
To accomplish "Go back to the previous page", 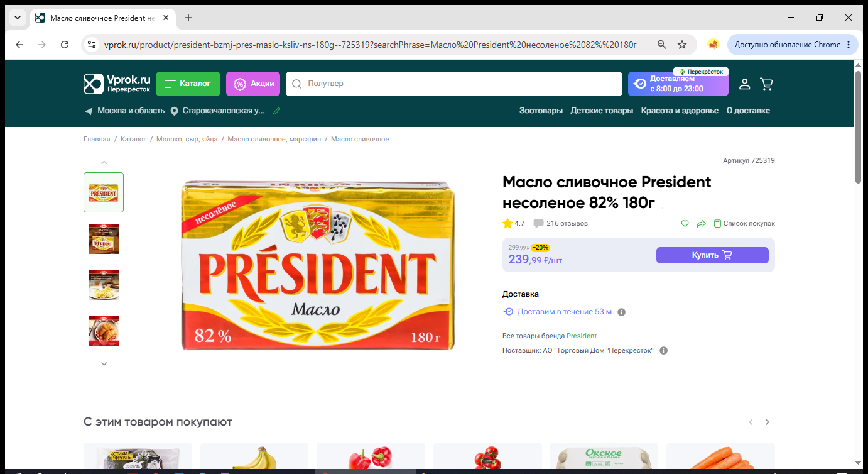I will click(x=19, y=45).
